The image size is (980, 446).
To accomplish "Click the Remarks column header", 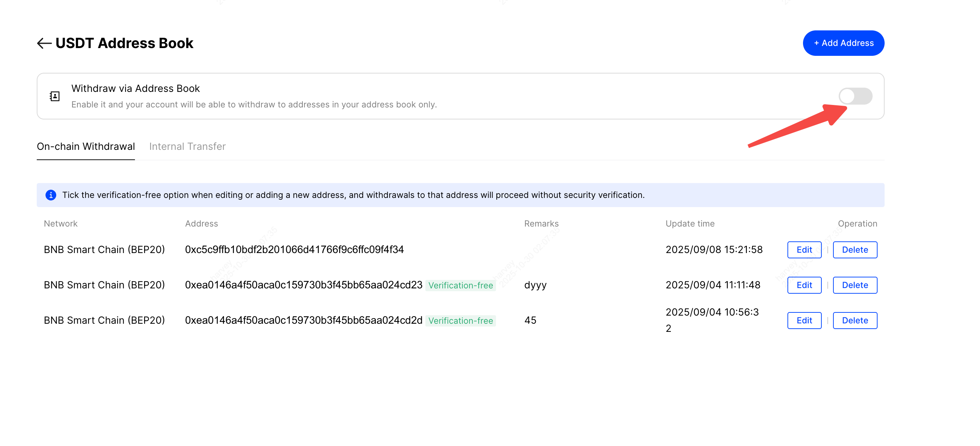I will 541,223.
